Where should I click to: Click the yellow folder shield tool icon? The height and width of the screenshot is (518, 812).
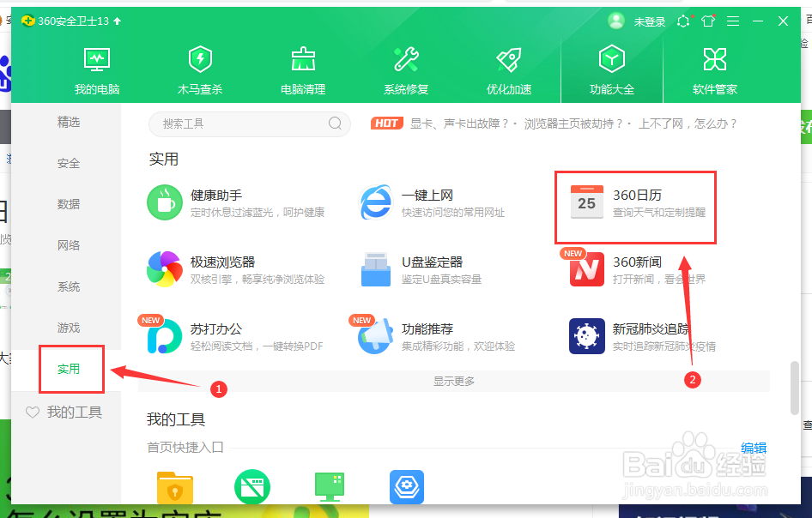point(175,487)
